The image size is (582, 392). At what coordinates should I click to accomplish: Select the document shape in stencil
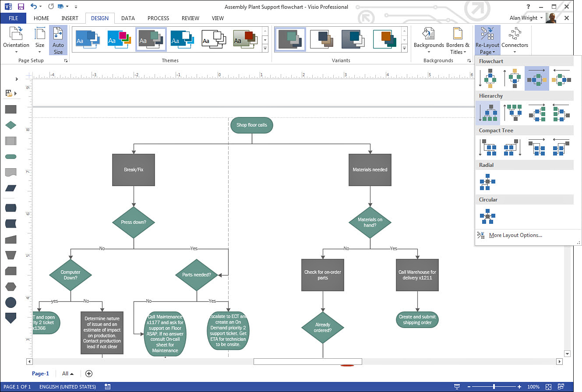11,172
